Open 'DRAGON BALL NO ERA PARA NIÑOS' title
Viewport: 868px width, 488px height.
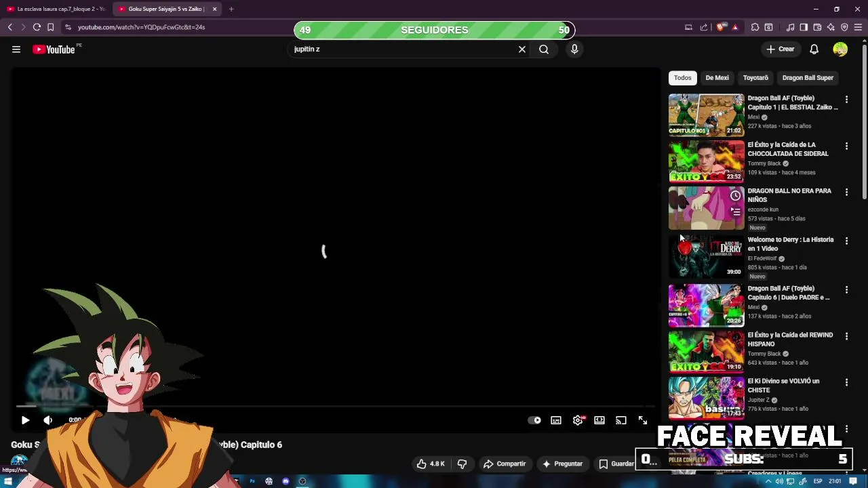[789, 195]
